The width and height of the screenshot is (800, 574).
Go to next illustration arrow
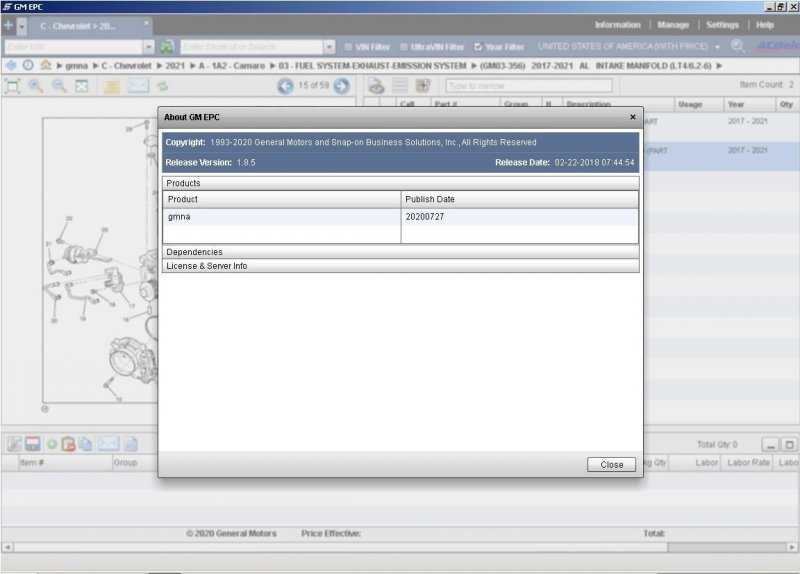[x=341, y=86]
